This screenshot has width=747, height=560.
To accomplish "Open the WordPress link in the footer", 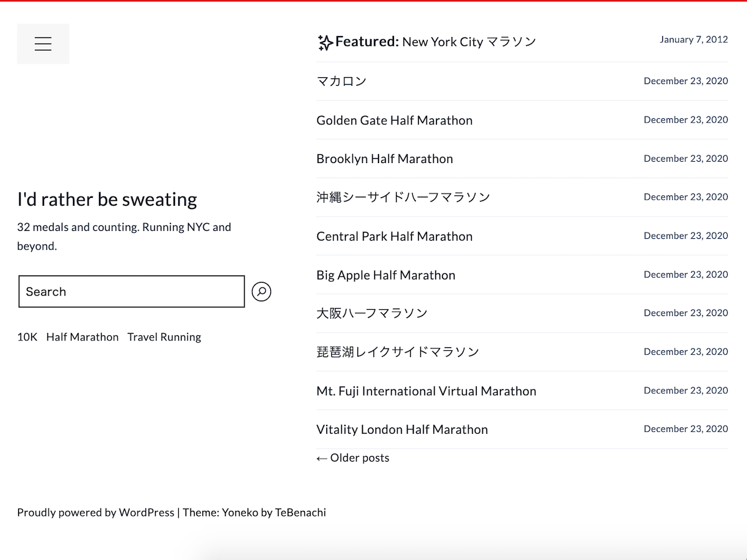I will click(146, 512).
